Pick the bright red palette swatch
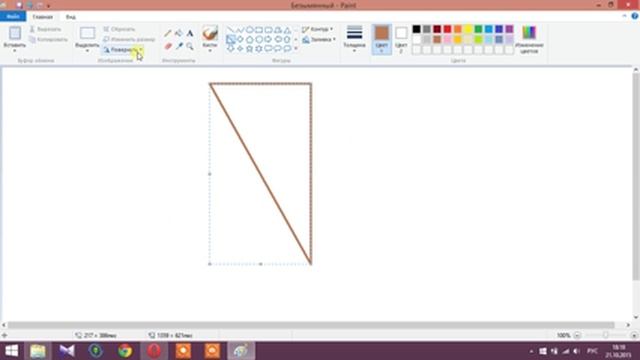The height and width of the screenshot is (360, 640). [x=447, y=29]
